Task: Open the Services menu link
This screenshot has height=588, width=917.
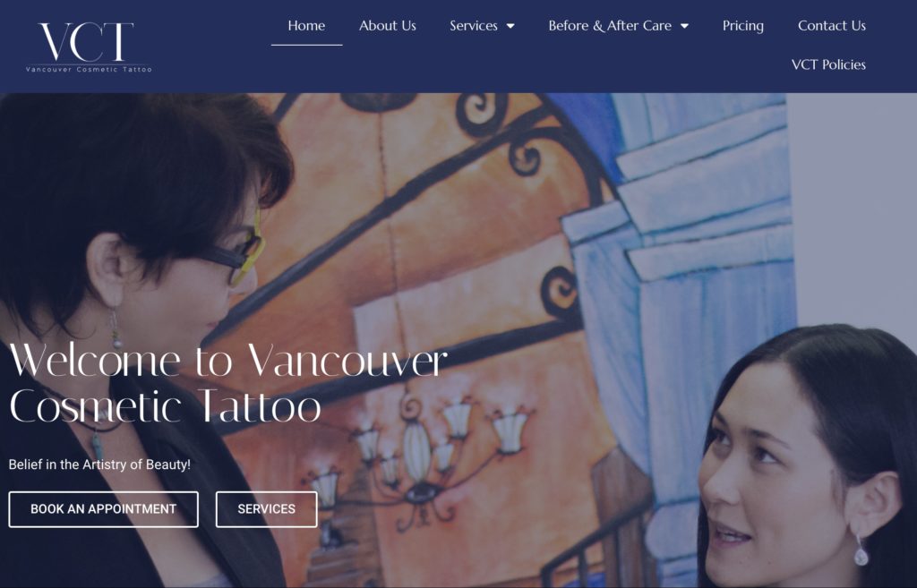Action: click(x=473, y=26)
